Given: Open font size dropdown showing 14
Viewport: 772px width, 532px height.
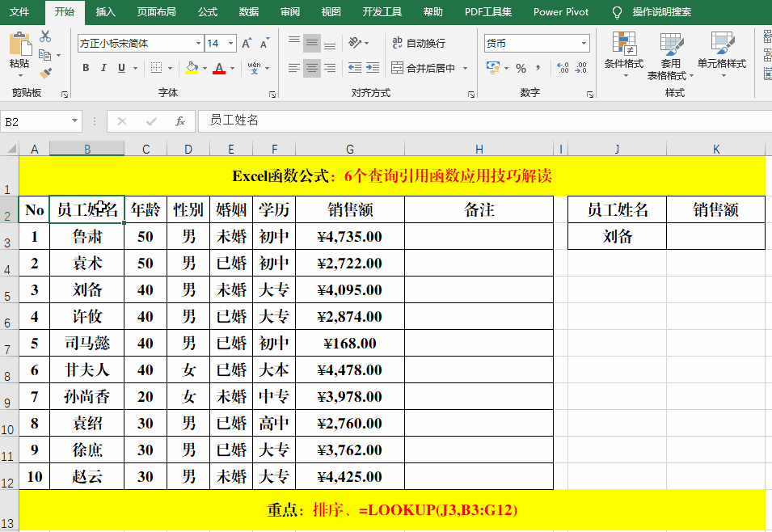Looking at the screenshot, I should click(x=230, y=44).
